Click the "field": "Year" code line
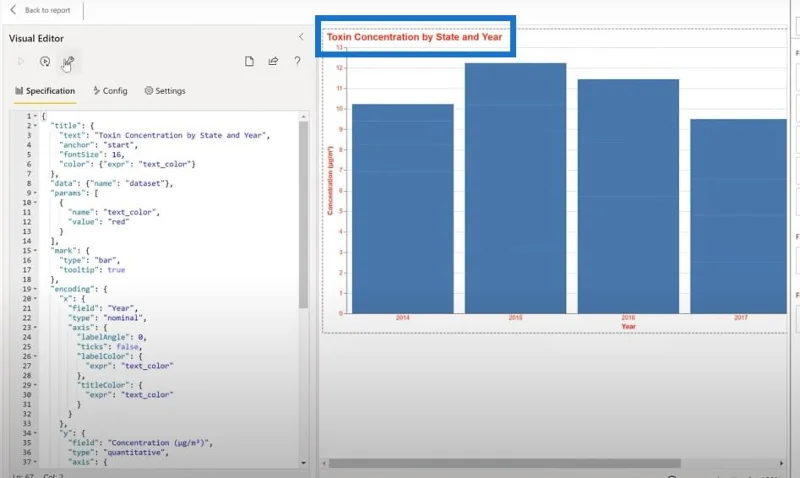This screenshot has height=478, width=800. click(103, 308)
